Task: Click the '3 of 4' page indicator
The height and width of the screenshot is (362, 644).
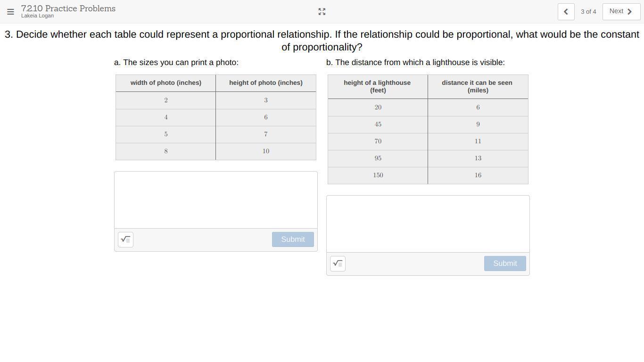Action: click(588, 12)
